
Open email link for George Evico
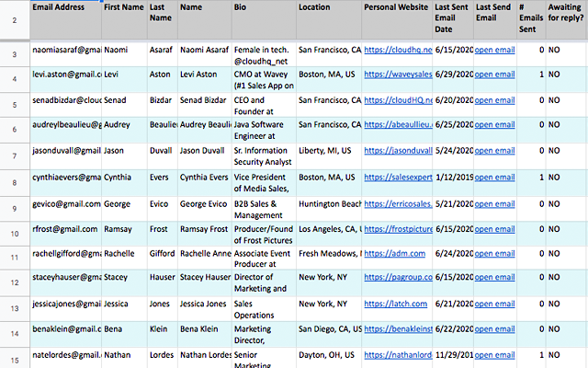[x=494, y=204]
